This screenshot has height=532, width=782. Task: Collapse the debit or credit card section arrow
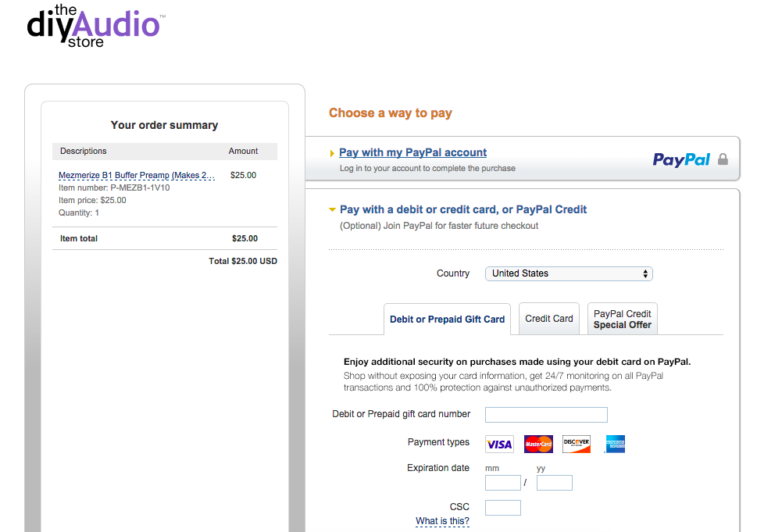(x=332, y=210)
